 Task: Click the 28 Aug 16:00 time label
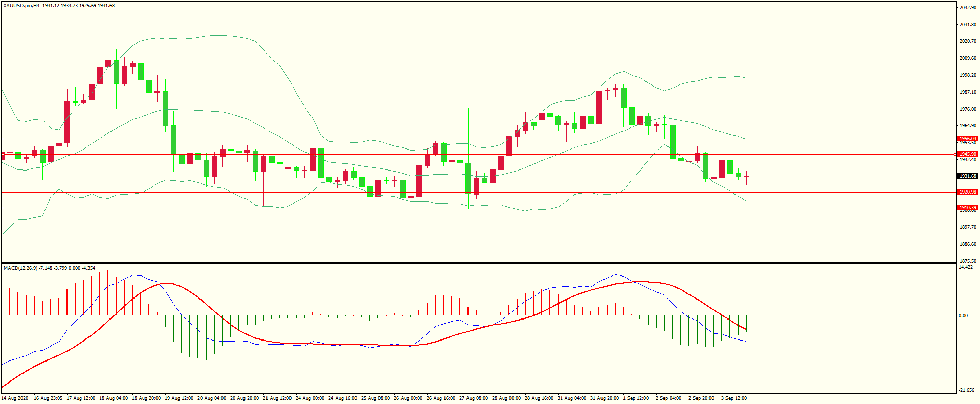pyautogui.click(x=539, y=398)
